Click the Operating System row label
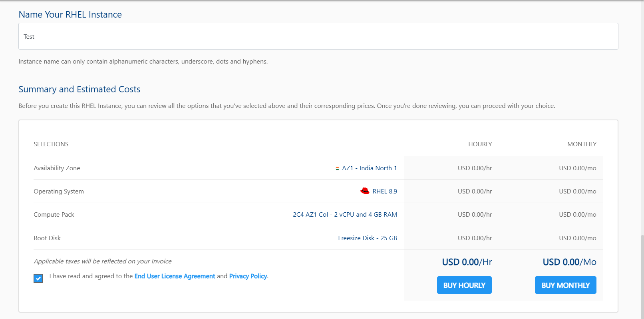 pos(59,191)
